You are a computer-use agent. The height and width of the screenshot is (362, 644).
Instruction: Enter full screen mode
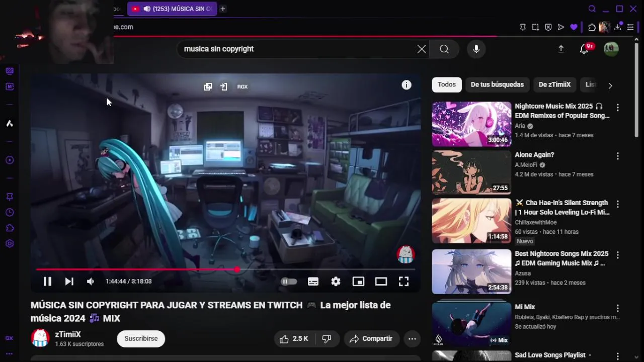[x=404, y=282]
